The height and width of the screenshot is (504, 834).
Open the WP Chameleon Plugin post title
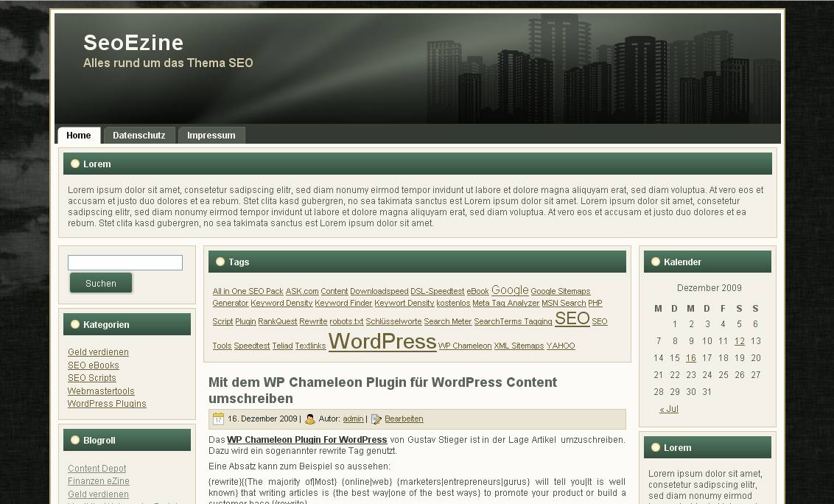point(382,390)
